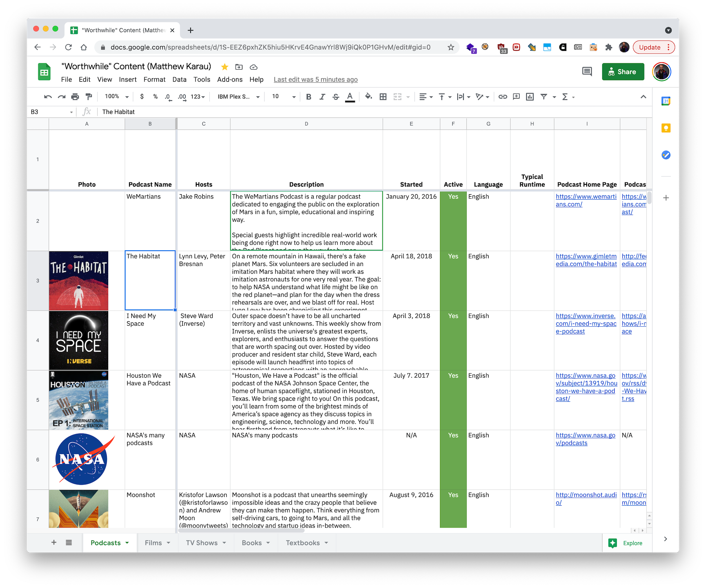Image resolution: width=706 pixels, height=588 pixels.
Task: Open the comment history icon
Action: tap(587, 71)
